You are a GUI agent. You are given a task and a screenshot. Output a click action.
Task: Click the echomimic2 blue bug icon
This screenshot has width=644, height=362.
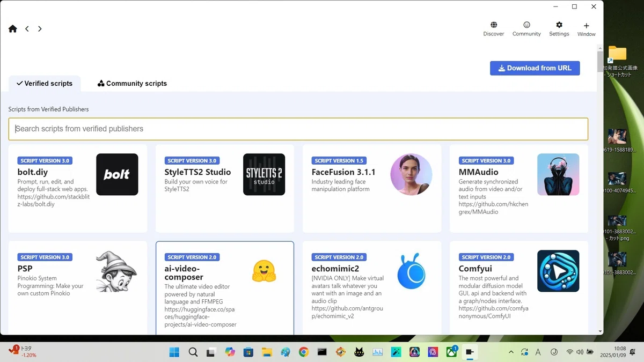[x=411, y=271]
